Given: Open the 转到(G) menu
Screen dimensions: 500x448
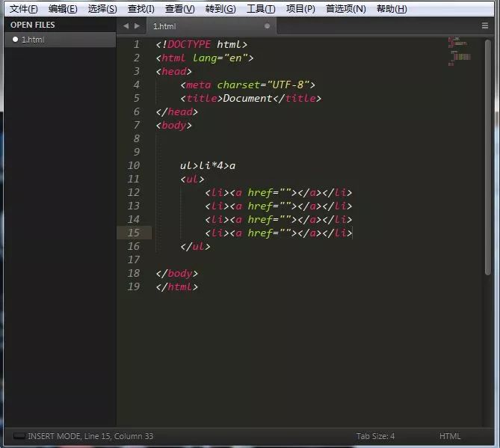Looking at the screenshot, I should click(220, 9).
